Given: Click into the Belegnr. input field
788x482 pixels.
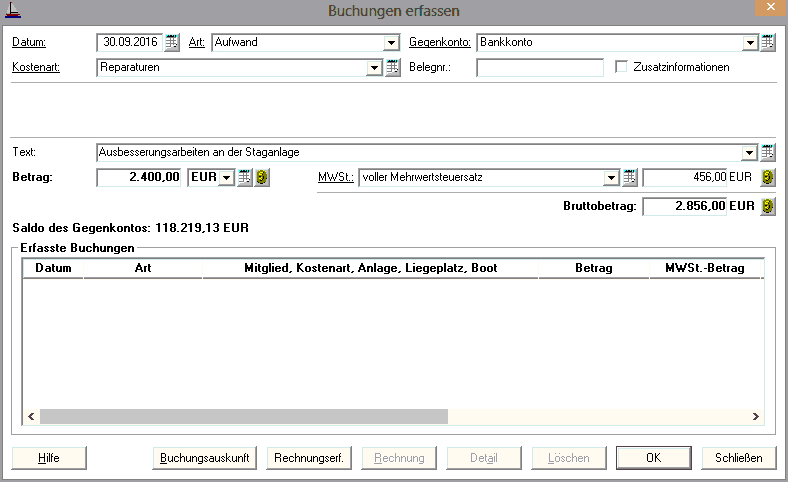Looking at the screenshot, I should [540, 68].
